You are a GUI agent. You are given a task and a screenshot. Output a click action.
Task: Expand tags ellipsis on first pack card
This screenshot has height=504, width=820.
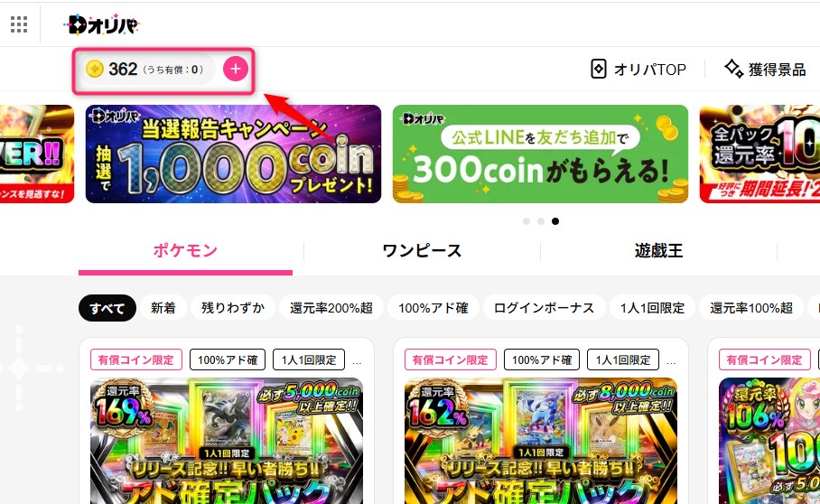click(x=358, y=361)
